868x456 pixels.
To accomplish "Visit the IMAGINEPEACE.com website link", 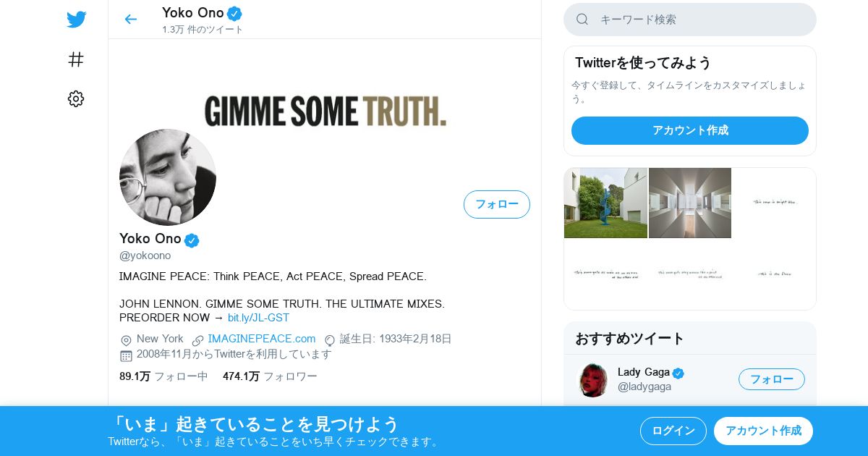I will [262, 339].
